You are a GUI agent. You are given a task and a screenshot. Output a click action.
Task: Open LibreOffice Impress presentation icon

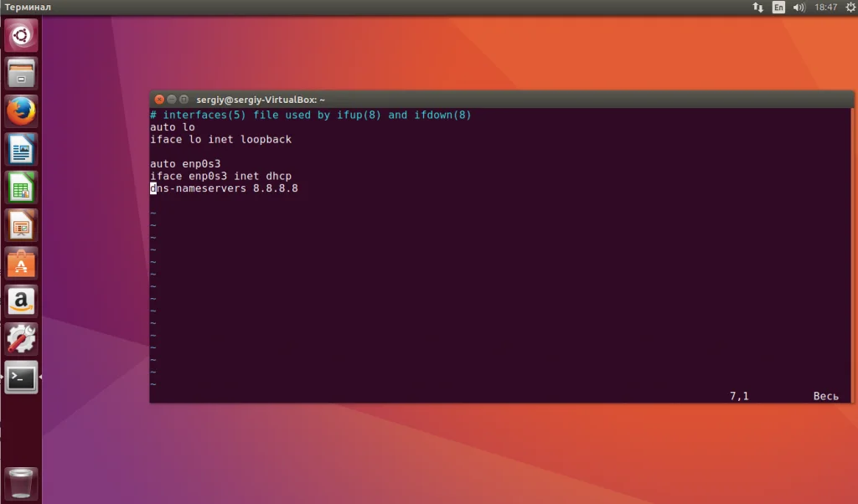21,225
